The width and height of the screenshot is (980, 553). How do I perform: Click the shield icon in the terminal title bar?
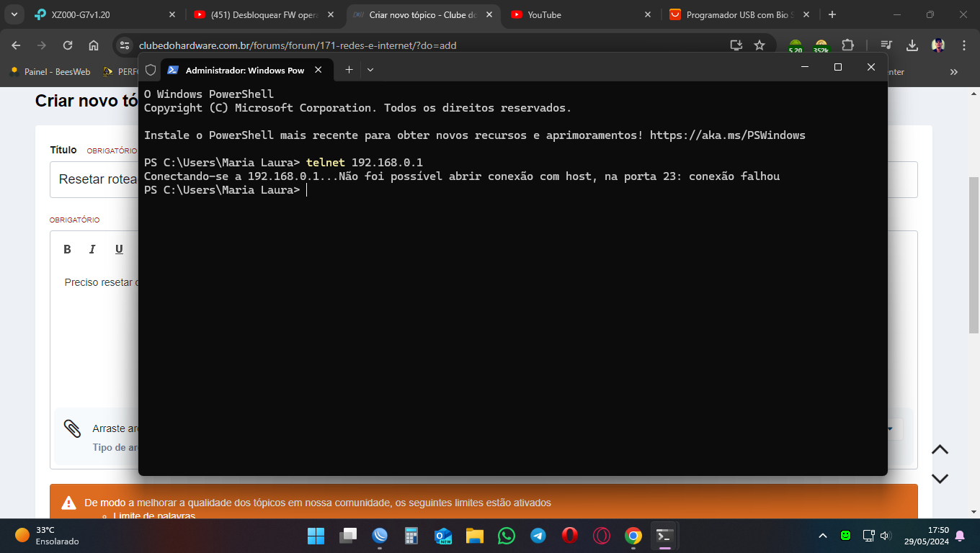pos(151,70)
